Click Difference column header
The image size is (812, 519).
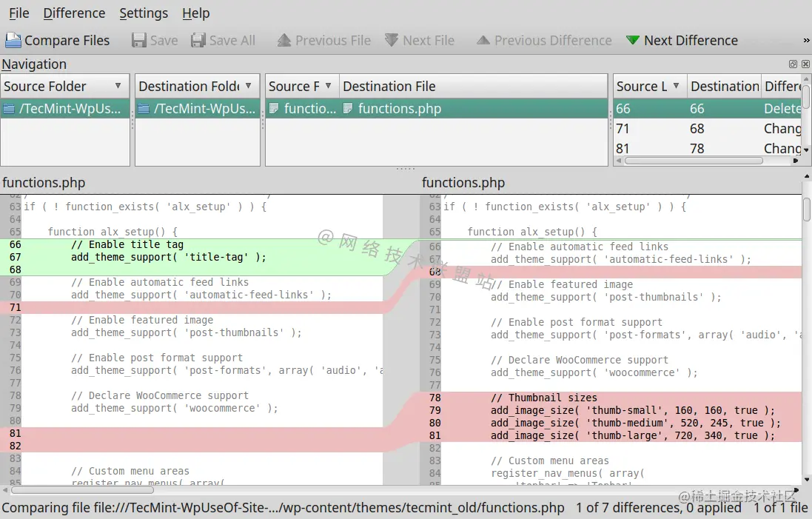[x=782, y=86]
